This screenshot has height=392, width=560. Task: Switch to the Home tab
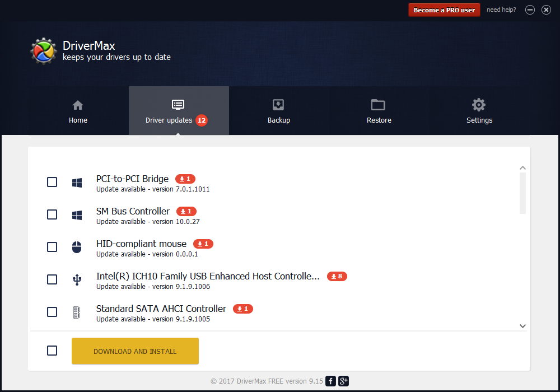tap(78, 111)
